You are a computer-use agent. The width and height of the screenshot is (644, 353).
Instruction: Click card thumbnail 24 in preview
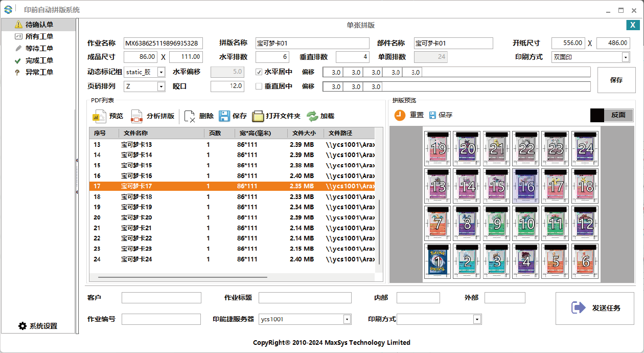click(x=585, y=148)
